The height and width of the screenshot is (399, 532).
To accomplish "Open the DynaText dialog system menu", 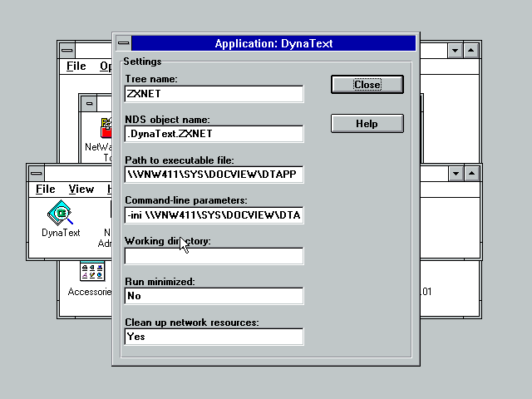I will (x=124, y=43).
